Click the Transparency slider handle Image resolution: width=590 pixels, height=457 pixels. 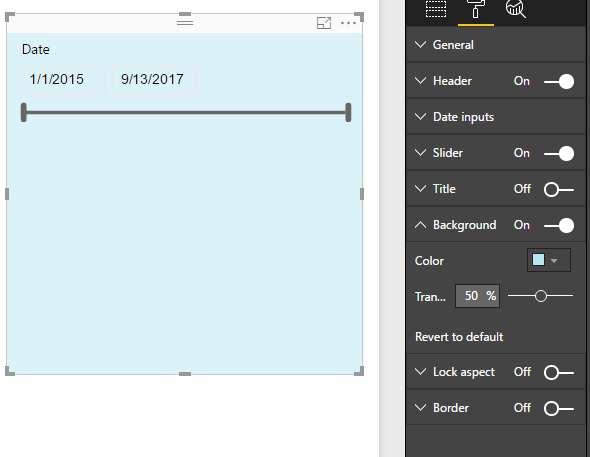[x=541, y=296]
